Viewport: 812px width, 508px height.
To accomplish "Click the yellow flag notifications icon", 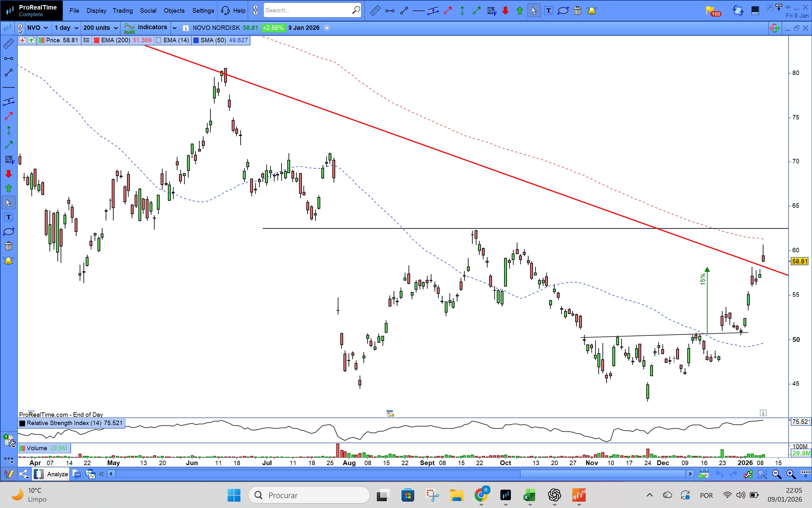I will (x=710, y=11).
